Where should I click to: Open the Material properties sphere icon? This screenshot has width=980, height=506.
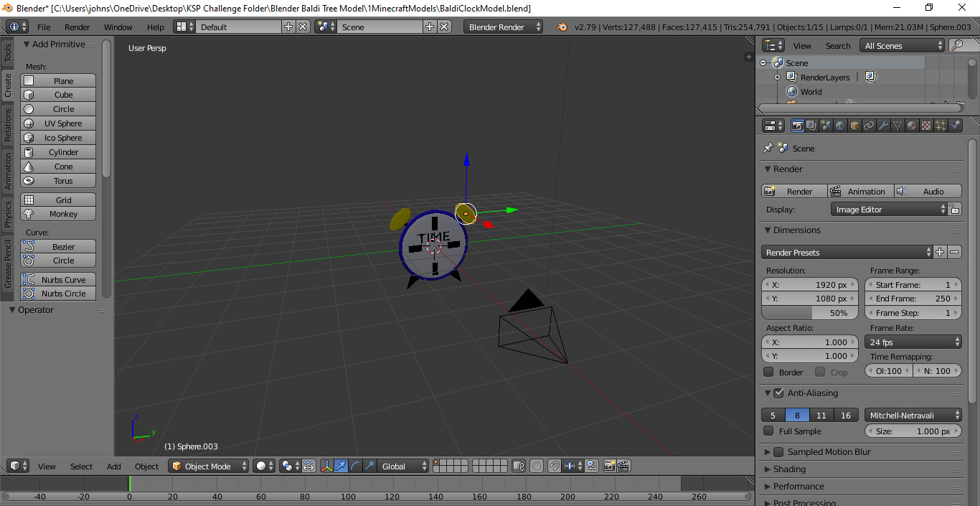click(910, 125)
